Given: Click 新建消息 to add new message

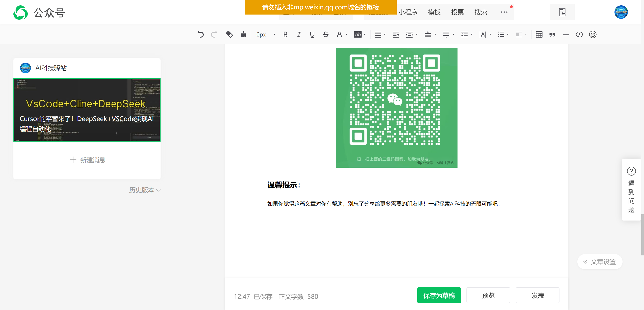Looking at the screenshot, I should (87, 160).
